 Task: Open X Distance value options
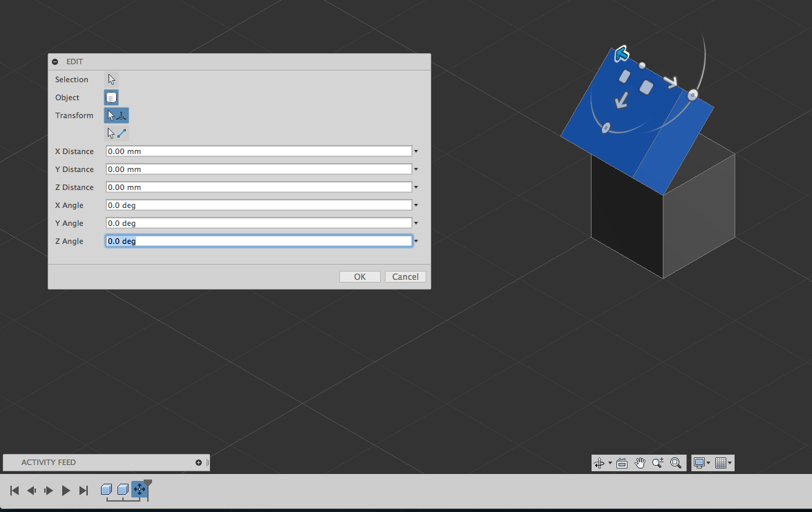[x=415, y=151]
